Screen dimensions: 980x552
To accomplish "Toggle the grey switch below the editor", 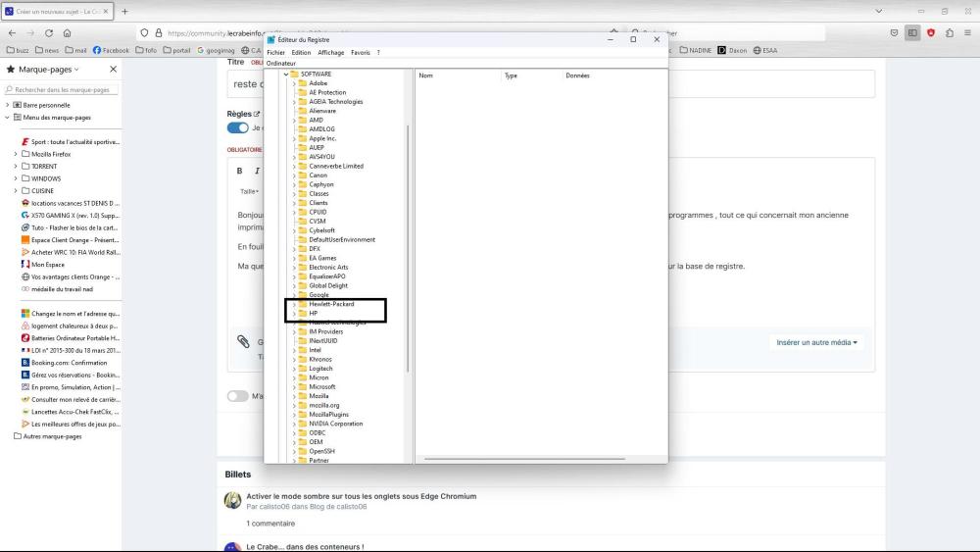I will [x=237, y=396].
